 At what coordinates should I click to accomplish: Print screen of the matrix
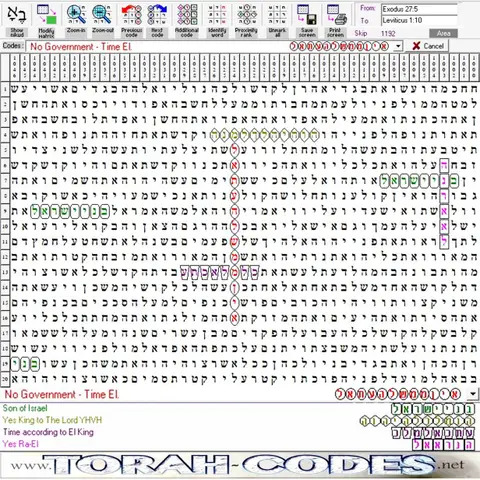coord(336,21)
